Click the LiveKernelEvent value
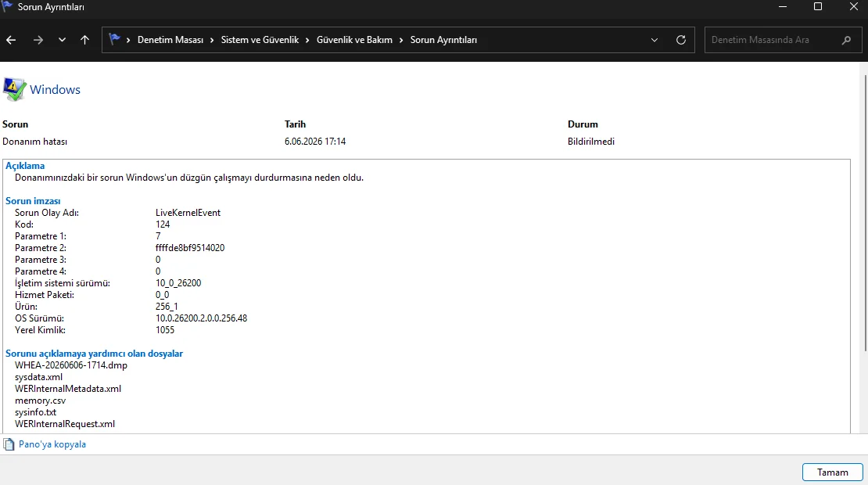Screen dimensions: 868x485 (x=188, y=213)
